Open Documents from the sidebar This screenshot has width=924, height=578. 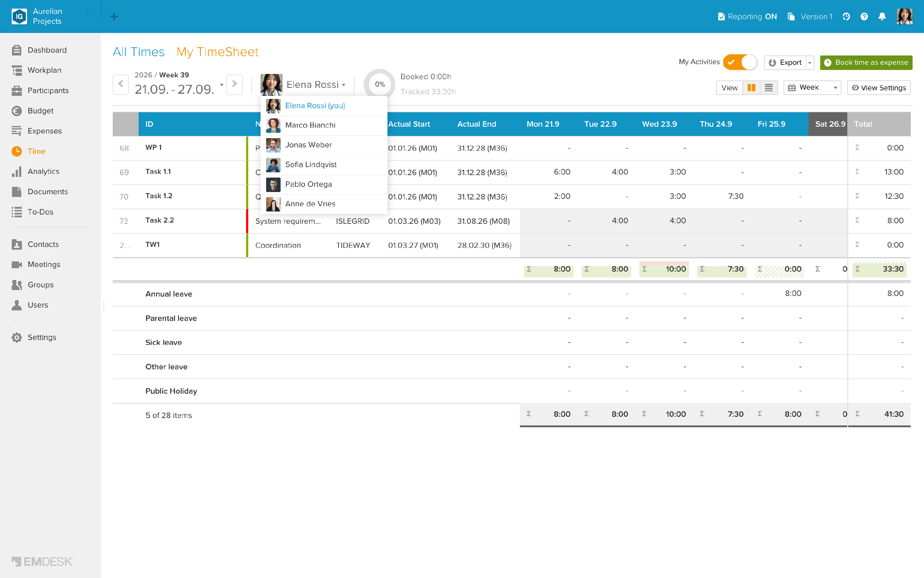[40, 191]
